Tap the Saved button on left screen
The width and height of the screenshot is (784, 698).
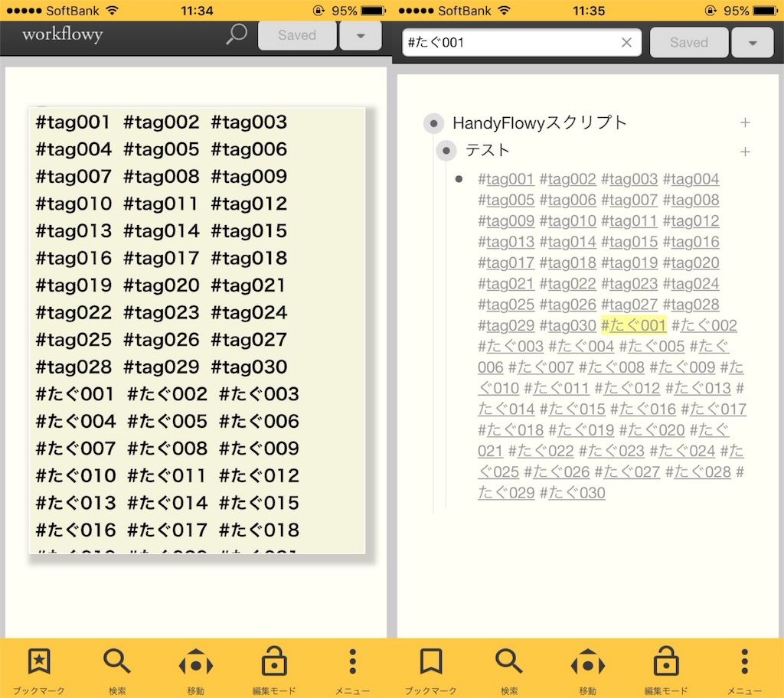click(x=297, y=35)
